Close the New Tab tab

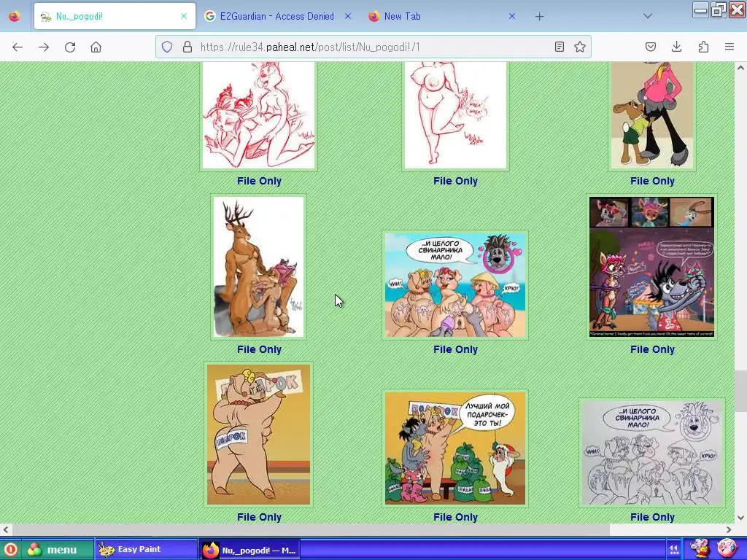[x=512, y=16]
